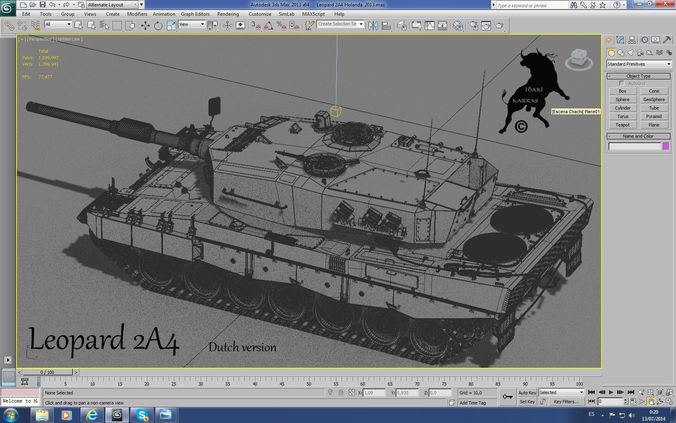Viewport: 676px width, 423px height.
Task: Open the Hierarchy panel tab icon
Action: 632,40
